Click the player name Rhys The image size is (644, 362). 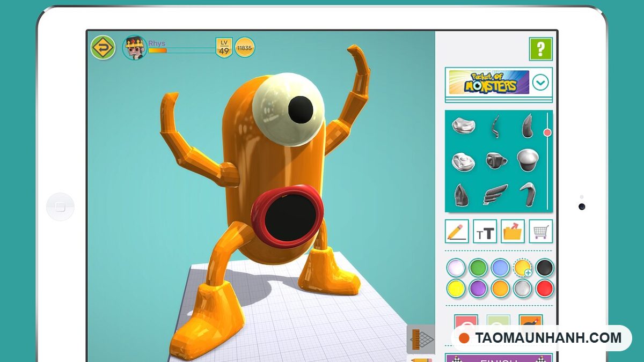[x=157, y=43]
